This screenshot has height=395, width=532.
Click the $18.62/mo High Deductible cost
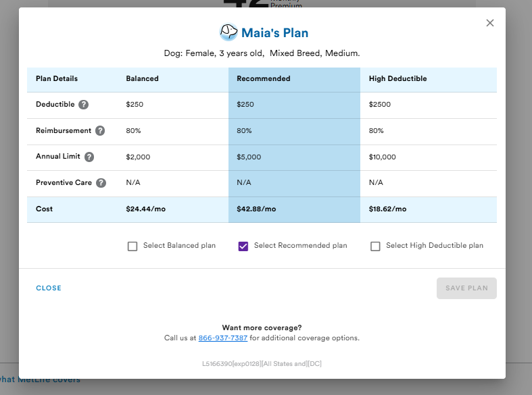[x=387, y=209]
